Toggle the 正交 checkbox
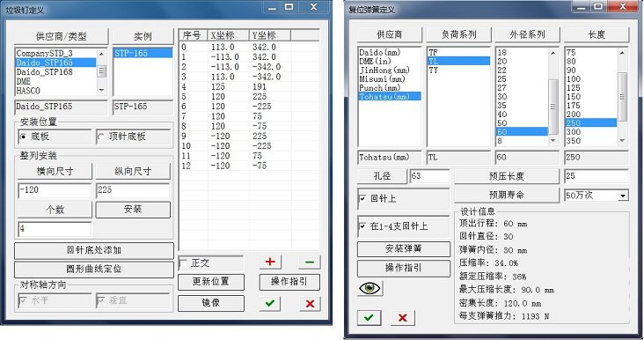 tap(184, 263)
